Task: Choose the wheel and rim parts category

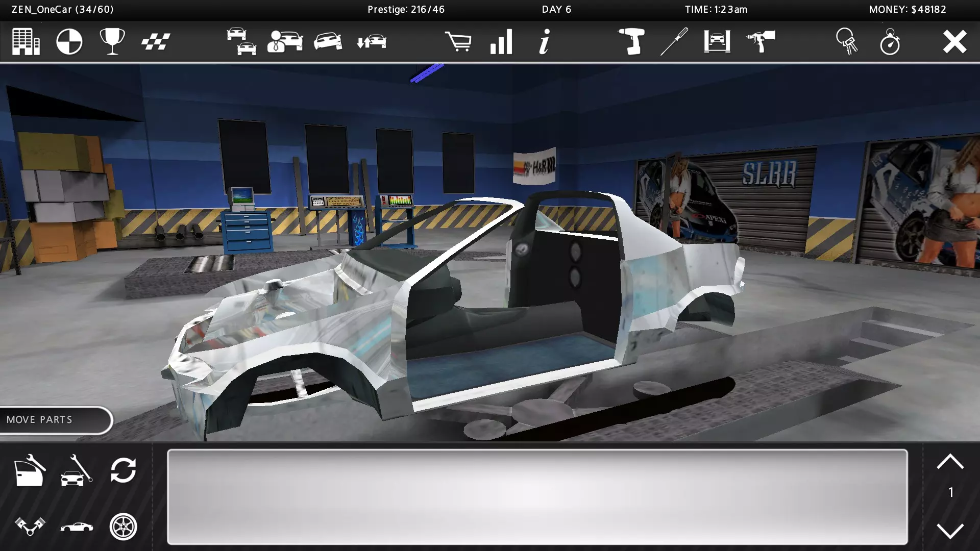Action: pos(124,527)
